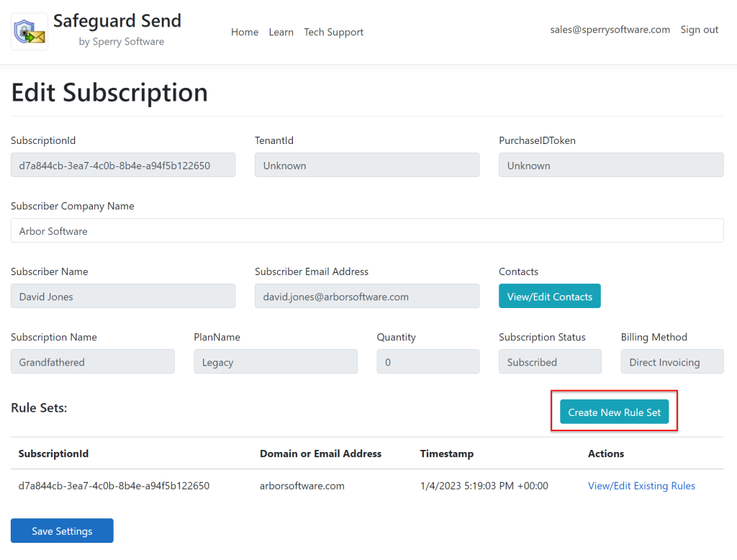This screenshot has width=737, height=560.
Task: Select the Subscriber Name field
Action: (123, 296)
